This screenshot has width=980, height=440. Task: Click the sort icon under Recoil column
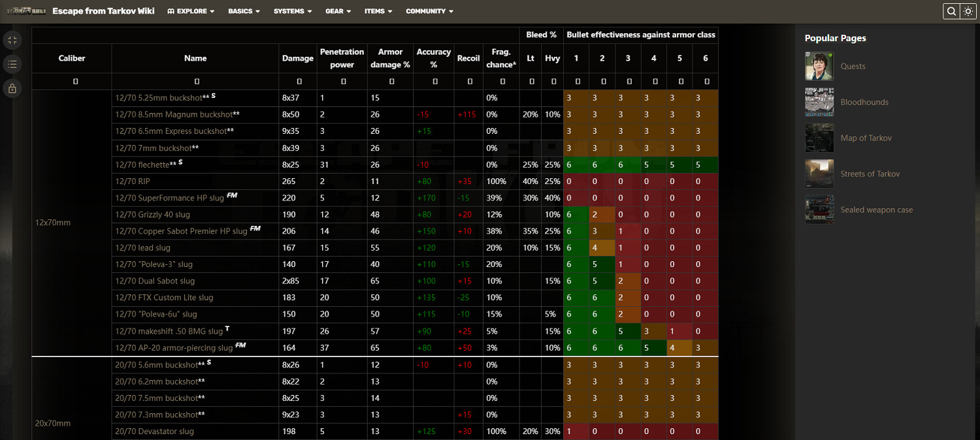click(x=469, y=82)
